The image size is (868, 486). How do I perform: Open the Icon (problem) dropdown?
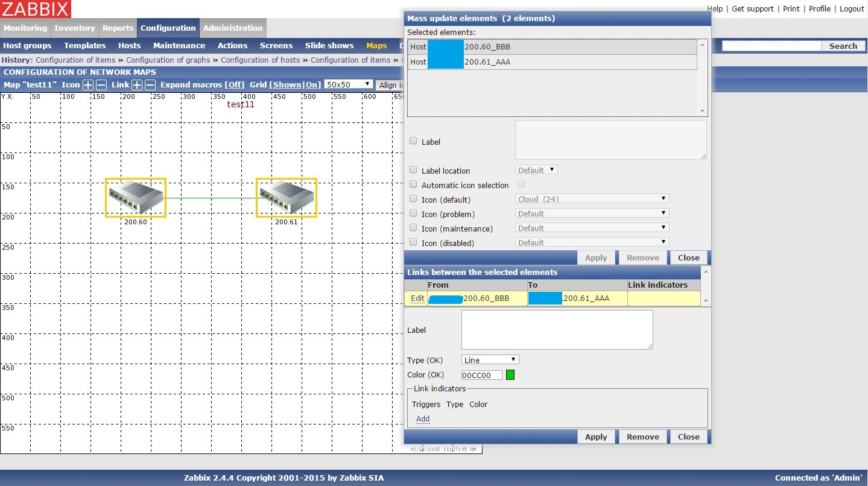[x=592, y=213]
